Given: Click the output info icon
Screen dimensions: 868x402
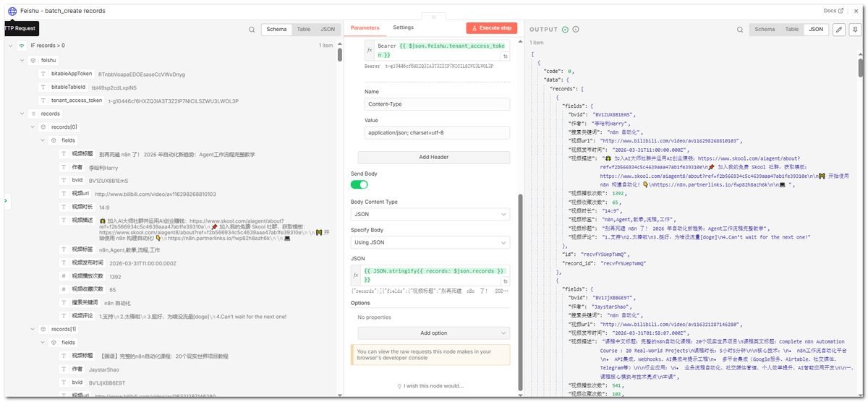Looking at the screenshot, I should (576, 29).
